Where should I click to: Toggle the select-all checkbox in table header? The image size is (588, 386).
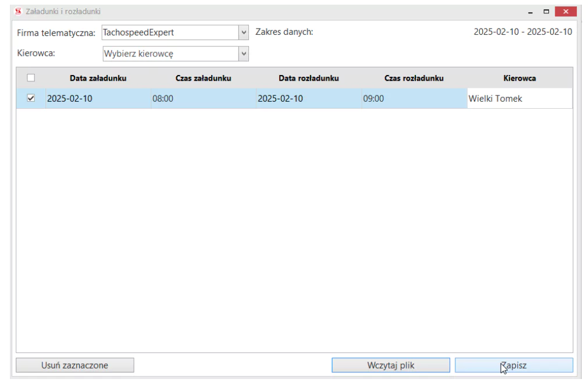(x=31, y=78)
